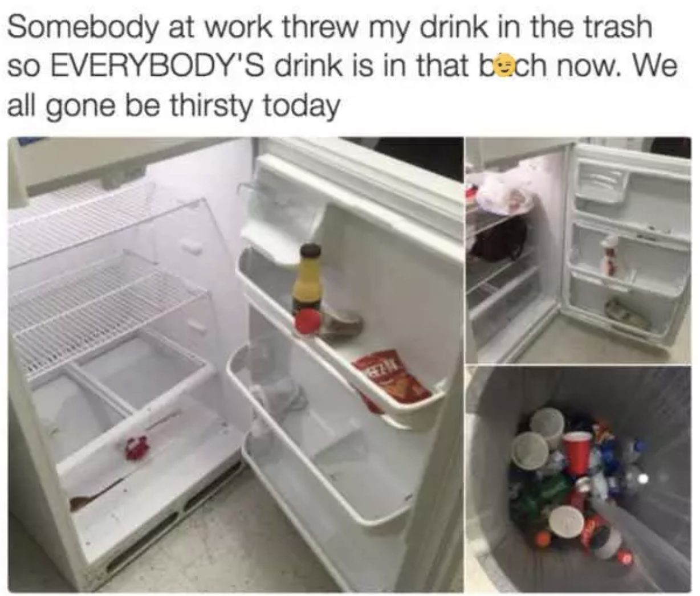Open the trash can full of drinks photo

[x=579, y=480]
